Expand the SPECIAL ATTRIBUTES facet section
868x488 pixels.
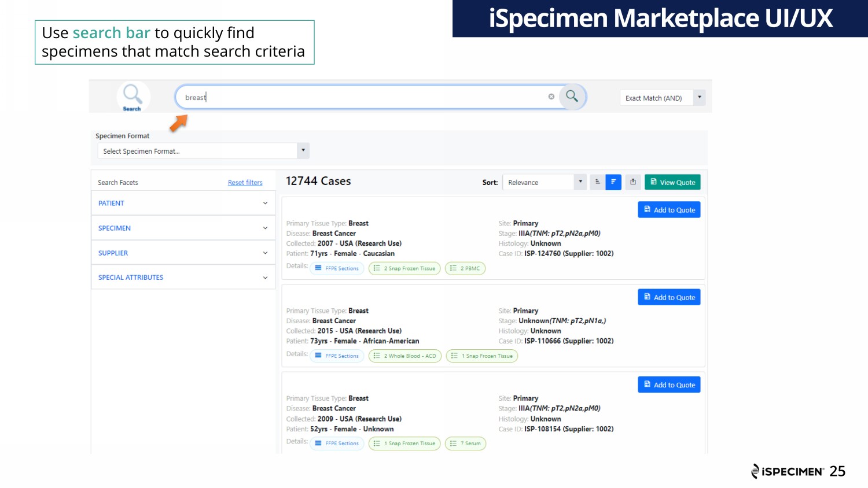click(x=183, y=278)
